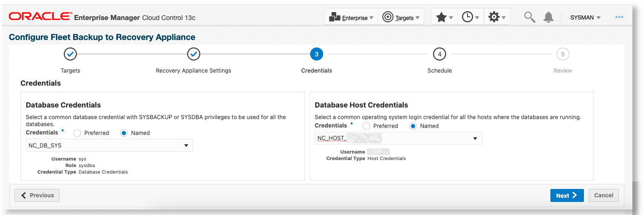Click the accessibility dots icon at top right

(x=619, y=17)
